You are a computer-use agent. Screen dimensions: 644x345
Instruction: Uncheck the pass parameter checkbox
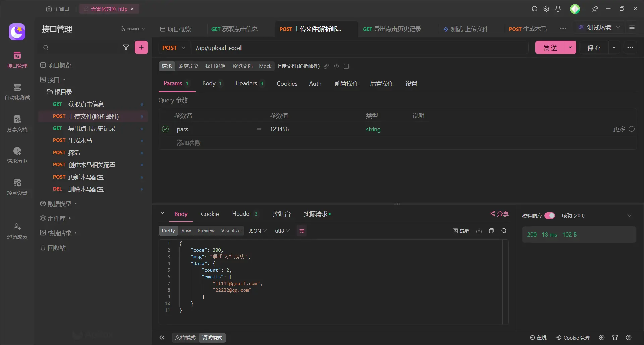tap(165, 129)
